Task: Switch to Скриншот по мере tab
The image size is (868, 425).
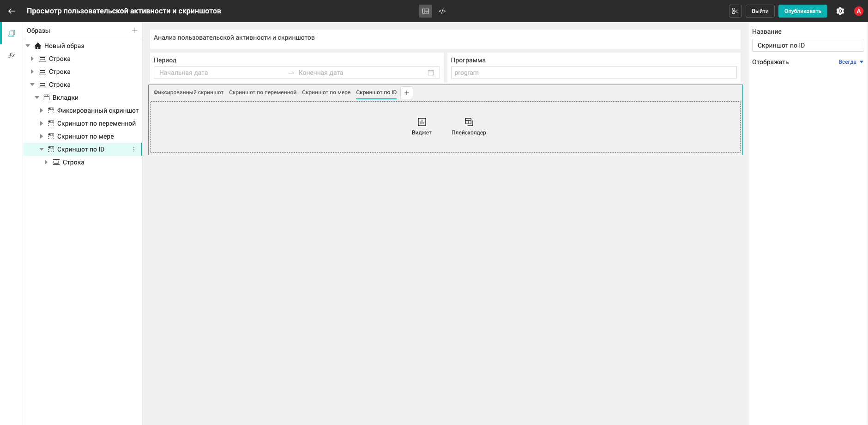Action: click(x=326, y=92)
